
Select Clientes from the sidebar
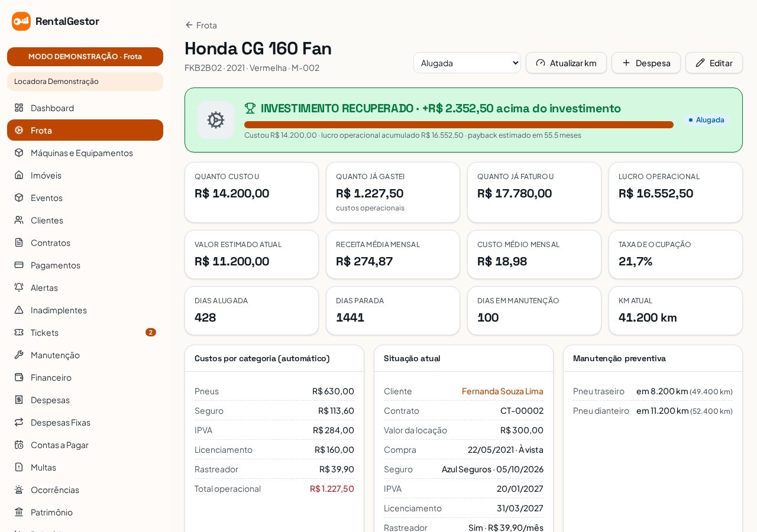click(x=85, y=220)
